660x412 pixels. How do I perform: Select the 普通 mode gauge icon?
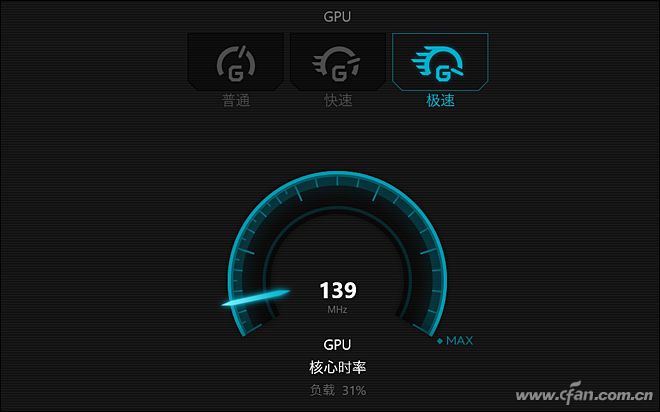tap(236, 63)
